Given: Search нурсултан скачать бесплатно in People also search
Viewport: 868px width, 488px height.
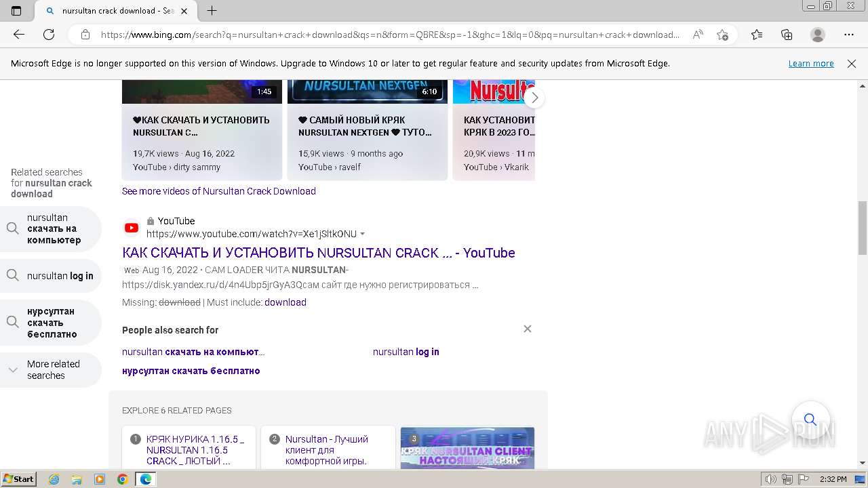Looking at the screenshot, I should (x=191, y=371).
